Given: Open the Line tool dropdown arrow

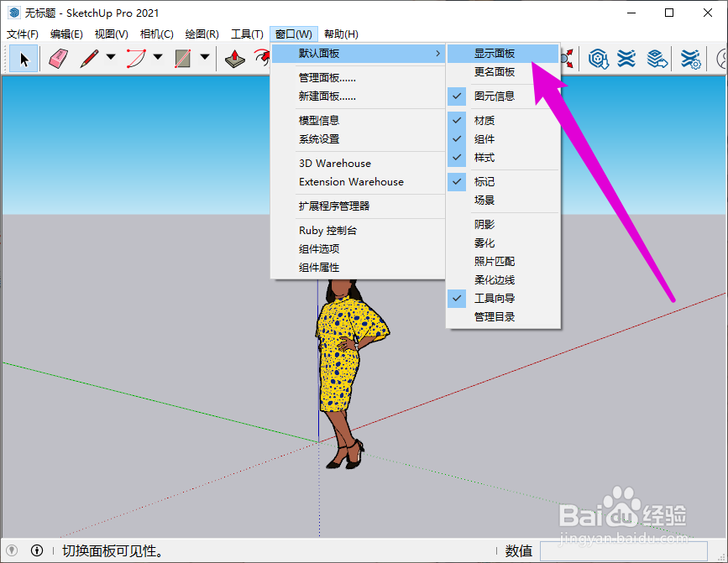Looking at the screenshot, I should click(x=110, y=58).
